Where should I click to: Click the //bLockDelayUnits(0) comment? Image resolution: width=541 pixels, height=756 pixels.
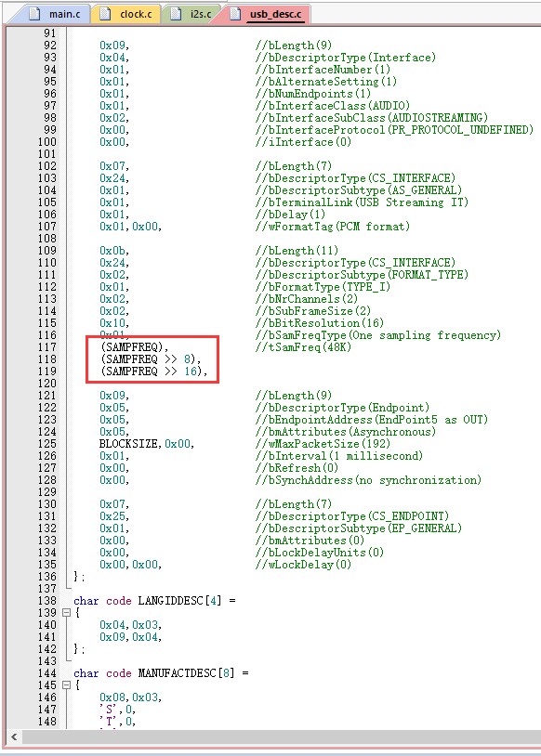click(x=320, y=552)
